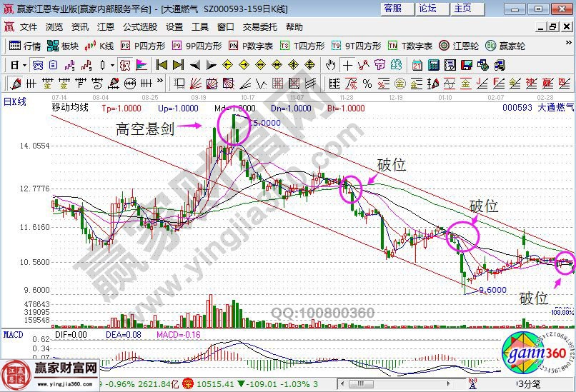
Task: Click the 9.6000 low price marker
Action: 492,291
